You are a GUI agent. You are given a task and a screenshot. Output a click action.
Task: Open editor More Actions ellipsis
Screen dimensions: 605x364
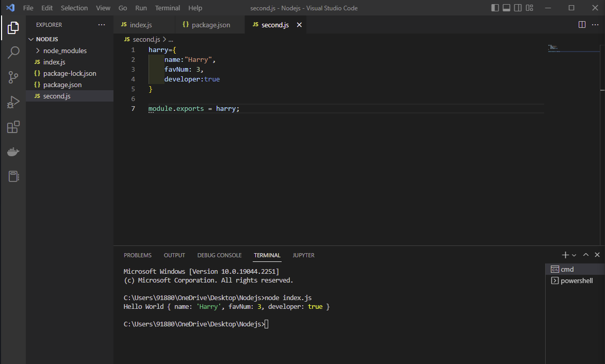(x=595, y=25)
